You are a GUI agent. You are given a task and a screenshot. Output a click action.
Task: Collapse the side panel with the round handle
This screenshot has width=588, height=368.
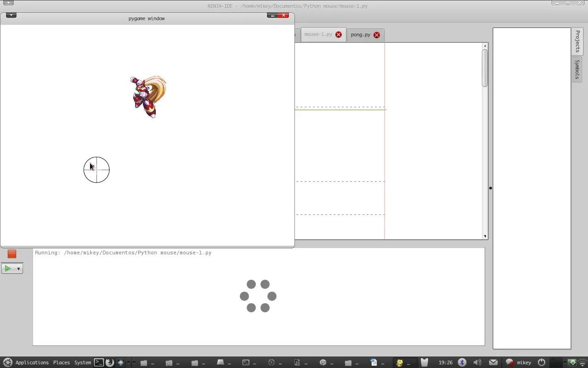(x=490, y=188)
